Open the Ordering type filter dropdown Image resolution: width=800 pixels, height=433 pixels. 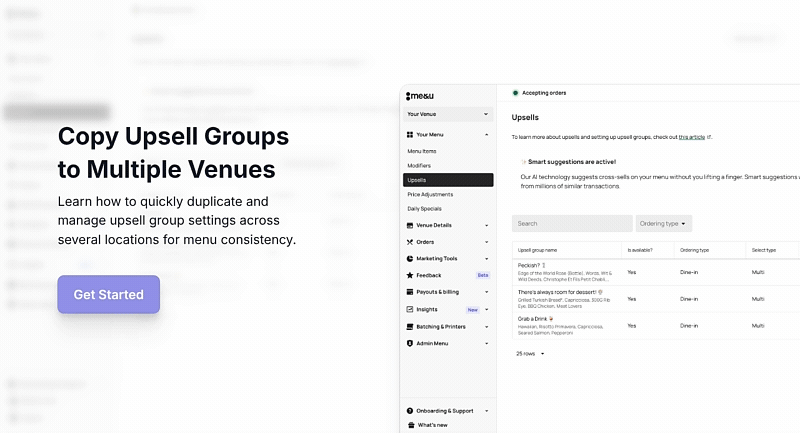pyautogui.click(x=663, y=223)
